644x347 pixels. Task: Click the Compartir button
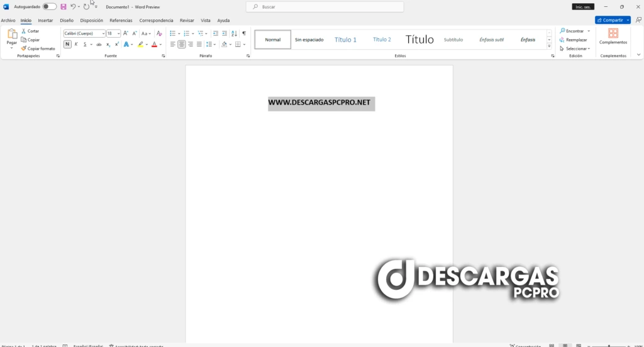610,20
